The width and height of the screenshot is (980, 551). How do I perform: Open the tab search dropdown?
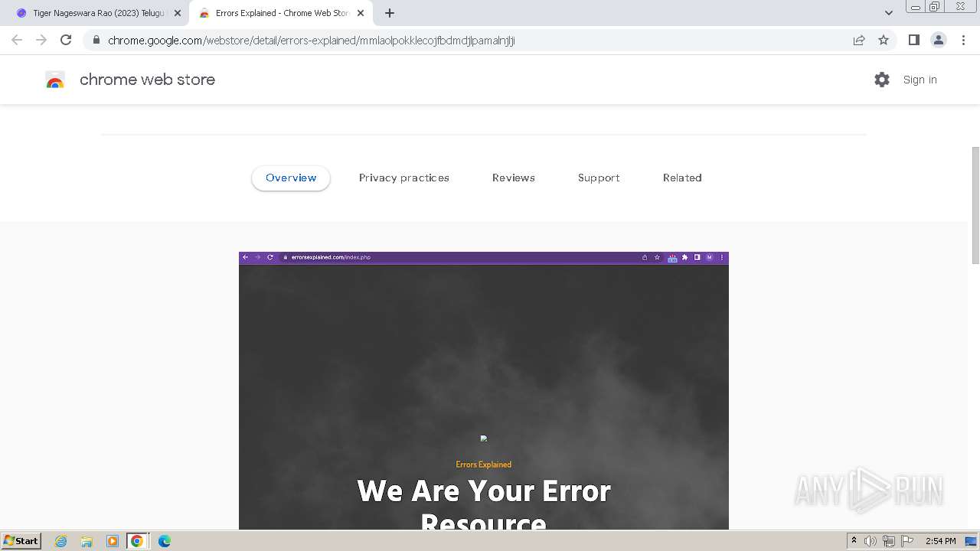pyautogui.click(x=888, y=13)
